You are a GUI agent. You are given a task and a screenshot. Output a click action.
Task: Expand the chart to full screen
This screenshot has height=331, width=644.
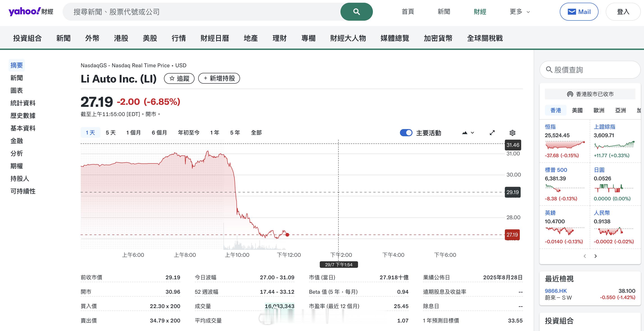pyautogui.click(x=492, y=133)
